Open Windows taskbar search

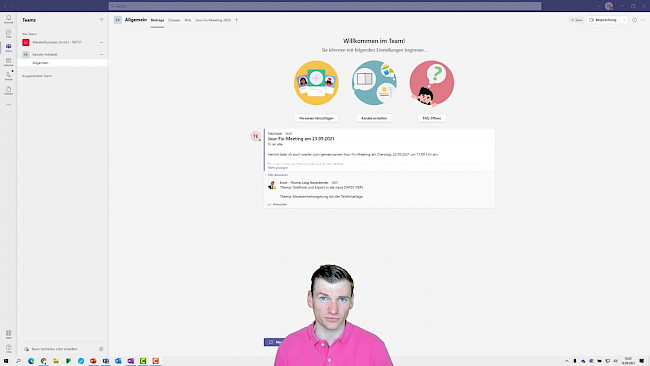(18, 361)
